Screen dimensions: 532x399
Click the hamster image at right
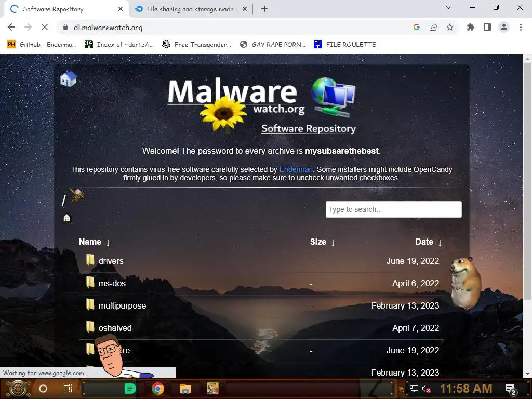tap(466, 283)
